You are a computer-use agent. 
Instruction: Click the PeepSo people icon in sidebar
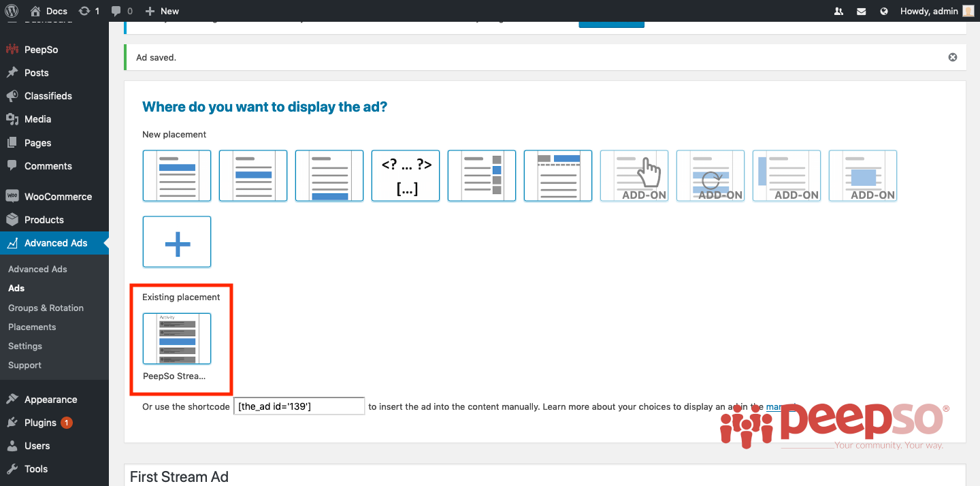coord(12,50)
